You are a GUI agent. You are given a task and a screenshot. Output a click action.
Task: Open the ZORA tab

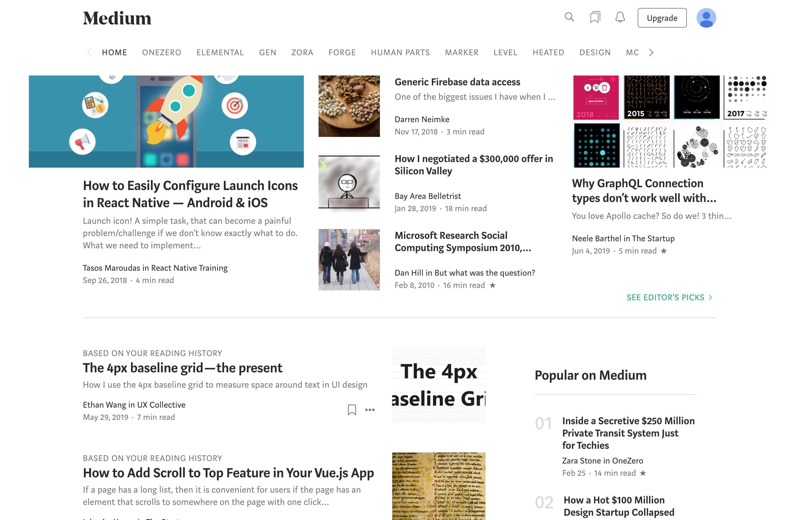pyautogui.click(x=302, y=52)
